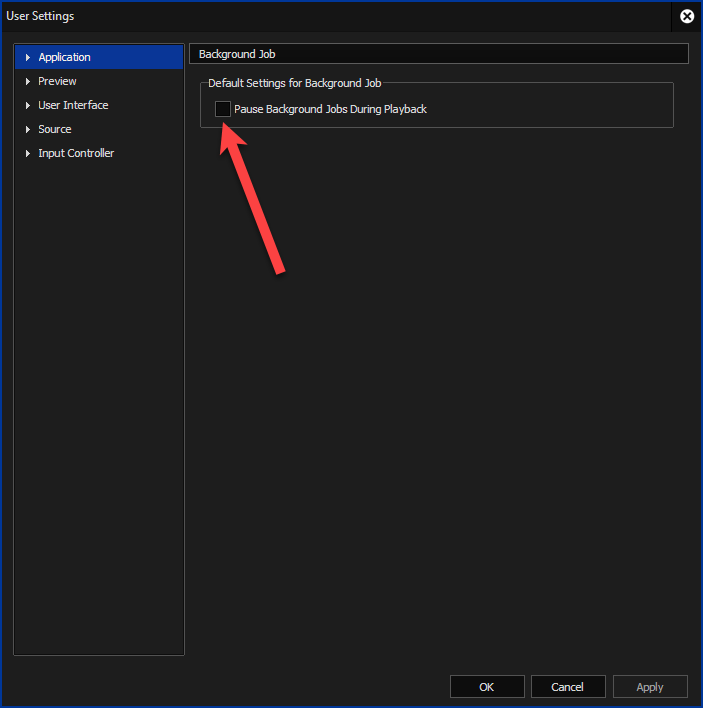This screenshot has width=703, height=708.
Task: Click empty space in the settings tree
Action: pos(99,406)
